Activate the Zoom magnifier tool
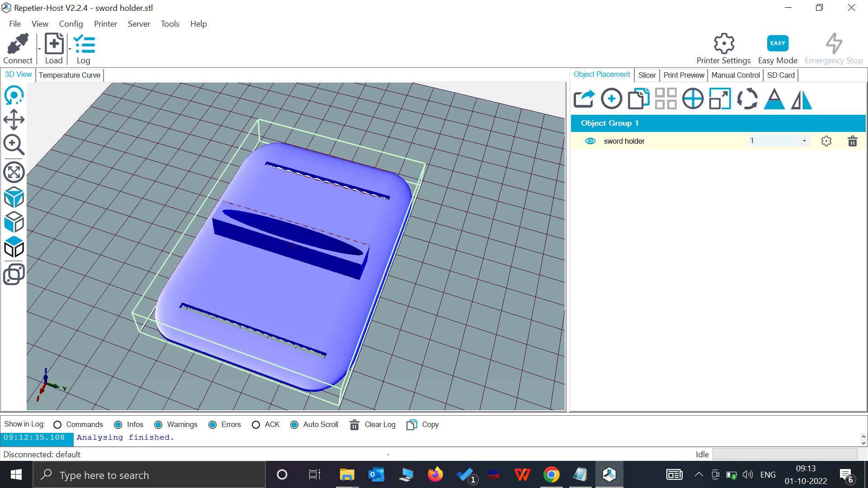This screenshot has height=488, width=868. [14, 145]
